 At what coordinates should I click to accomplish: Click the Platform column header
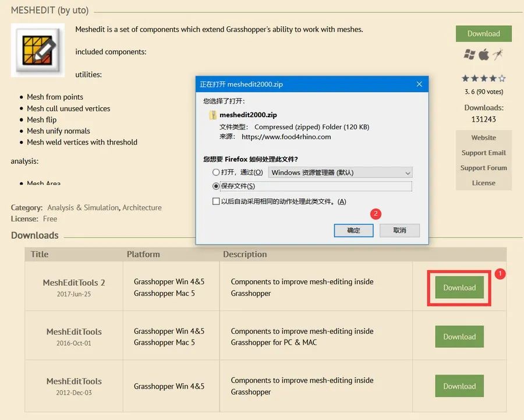click(x=143, y=255)
